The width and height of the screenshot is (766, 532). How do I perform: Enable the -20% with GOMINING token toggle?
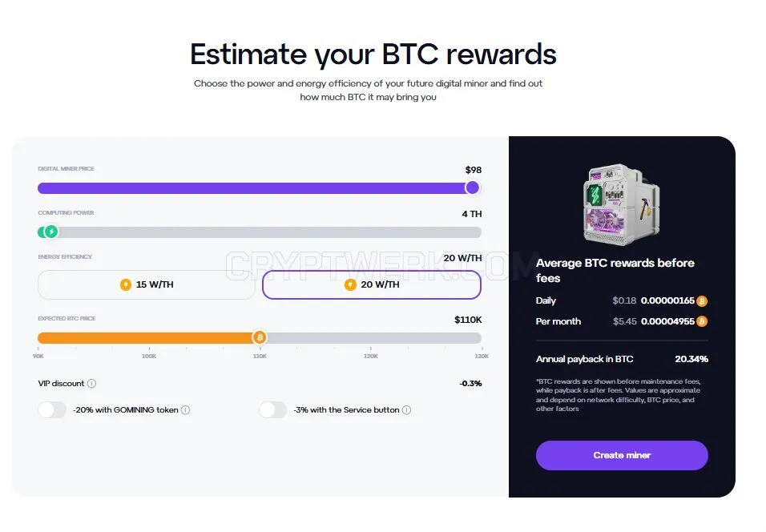52,410
